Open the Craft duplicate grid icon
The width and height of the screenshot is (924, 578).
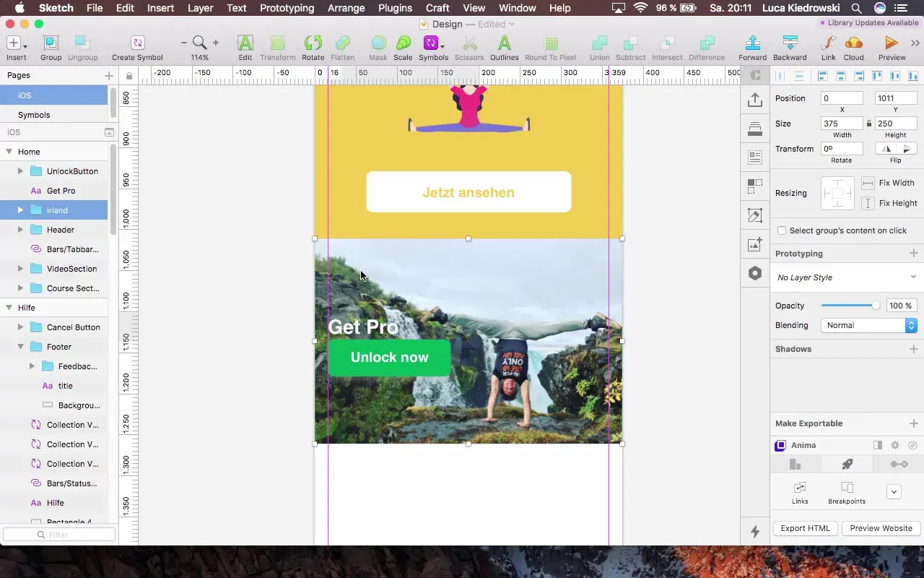(755, 186)
